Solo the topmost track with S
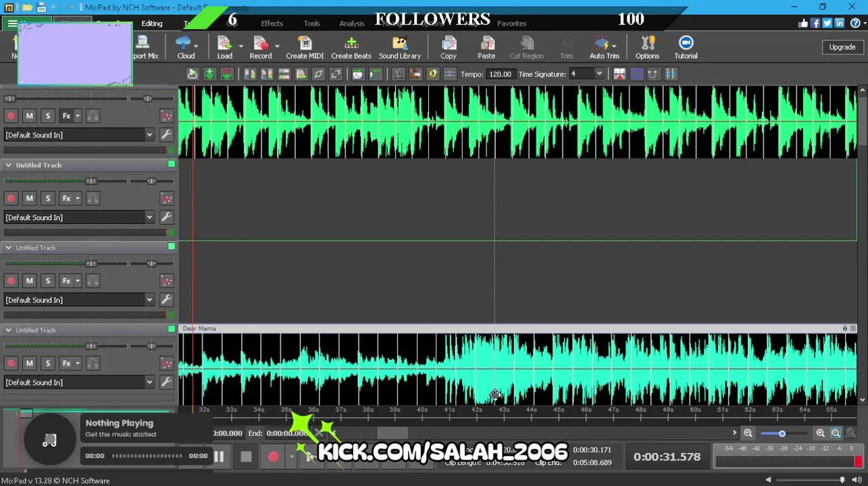The width and height of the screenshot is (868, 486). 47,116
